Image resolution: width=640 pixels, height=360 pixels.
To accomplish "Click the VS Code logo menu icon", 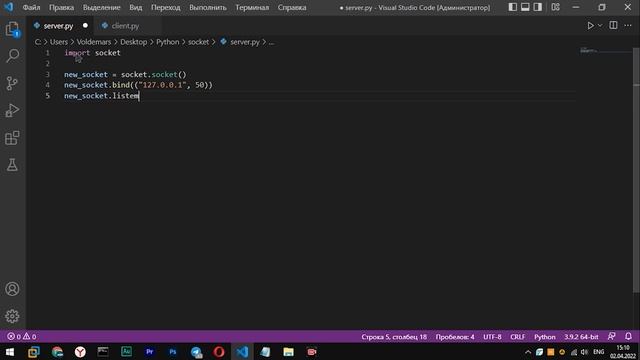I will (x=9, y=7).
